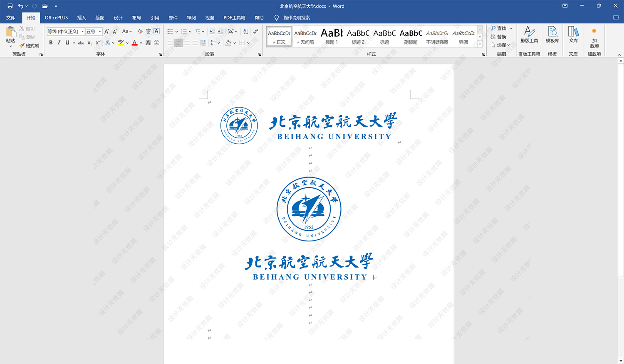Click the yellow text highlight color button
624x364 pixels.
click(121, 43)
